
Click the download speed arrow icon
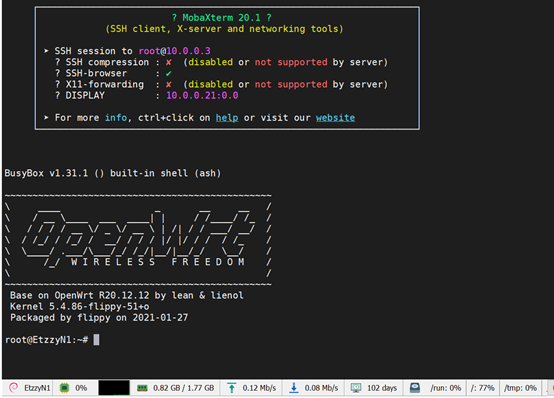(294, 388)
